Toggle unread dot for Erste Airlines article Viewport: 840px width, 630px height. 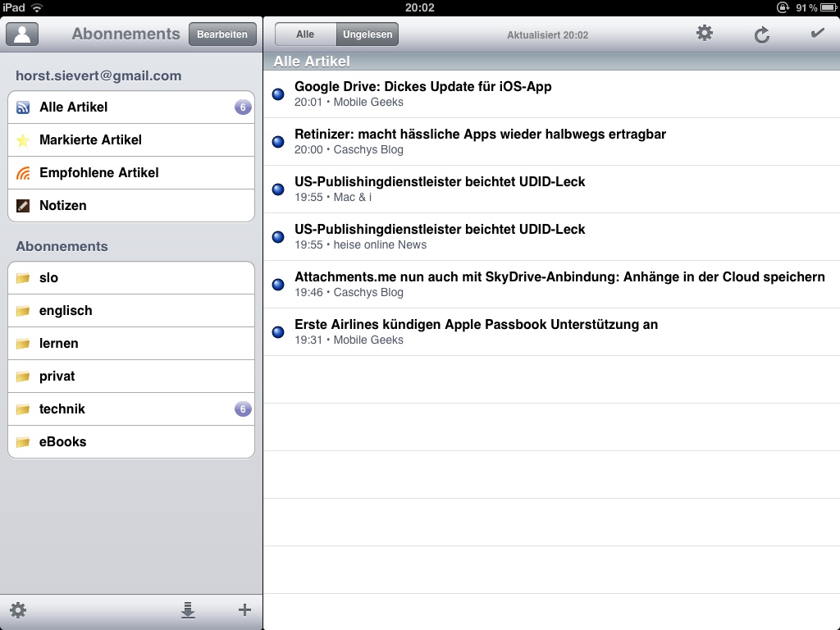click(278, 332)
